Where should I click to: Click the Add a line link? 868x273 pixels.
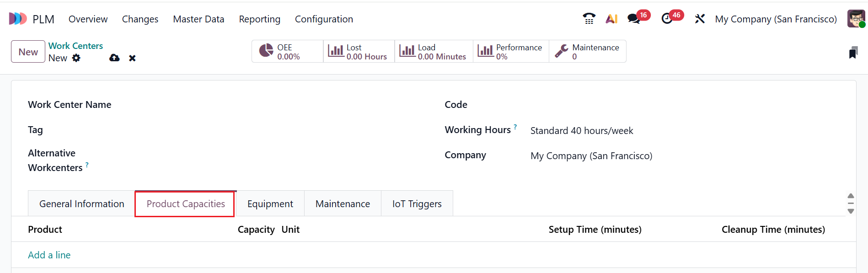49,255
